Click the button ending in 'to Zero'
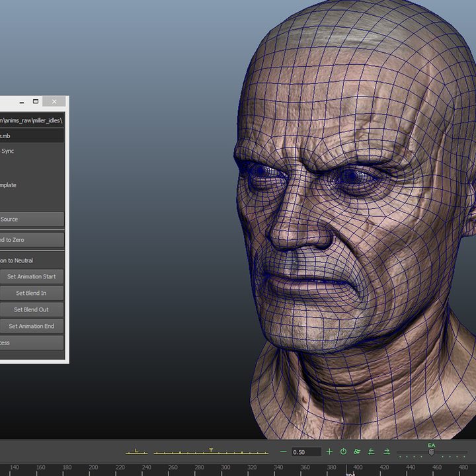476x476 pixels. click(32, 240)
